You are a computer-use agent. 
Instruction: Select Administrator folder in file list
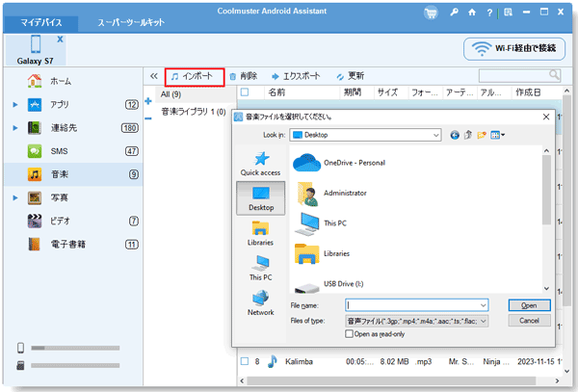pyautogui.click(x=330, y=193)
